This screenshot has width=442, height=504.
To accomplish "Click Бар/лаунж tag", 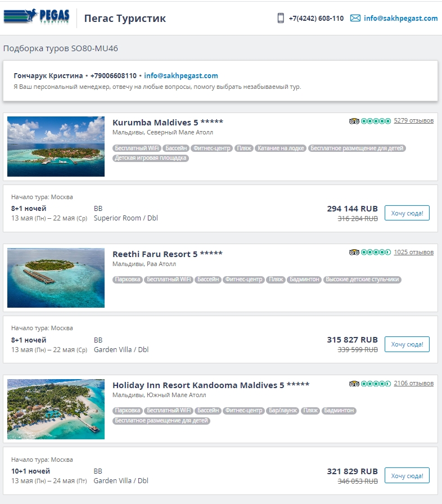I will (283, 411).
